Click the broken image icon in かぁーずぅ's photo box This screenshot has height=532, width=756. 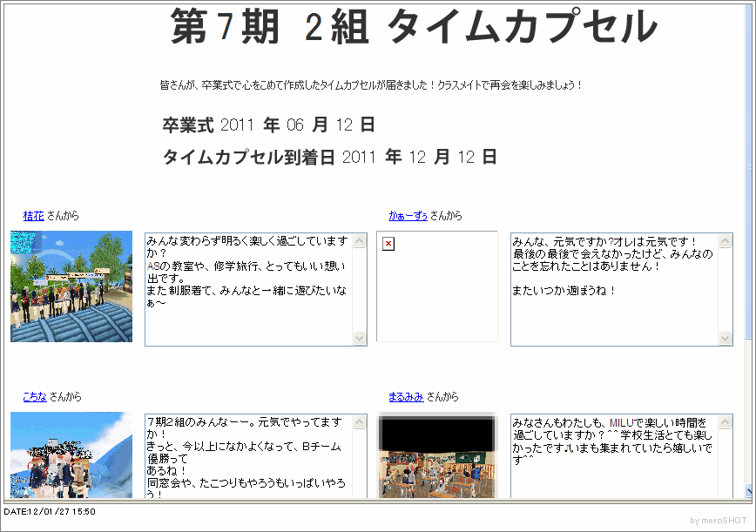click(x=388, y=244)
